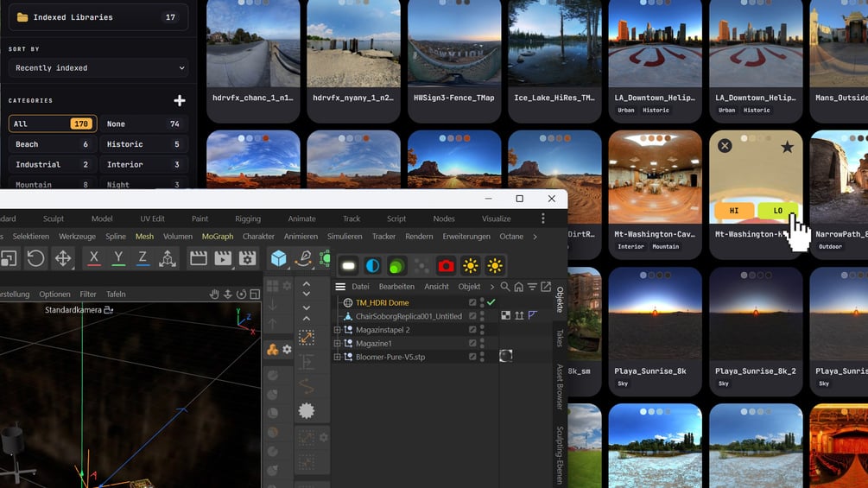
Task: Close the Mt-Washington card overlay
Action: coord(725,145)
